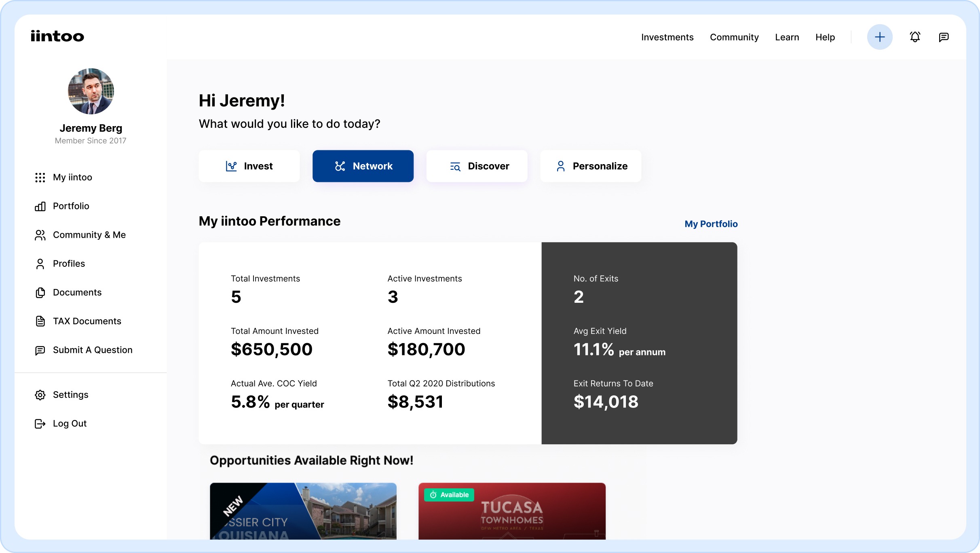
Task: Open the Investments top menu
Action: coord(667,37)
